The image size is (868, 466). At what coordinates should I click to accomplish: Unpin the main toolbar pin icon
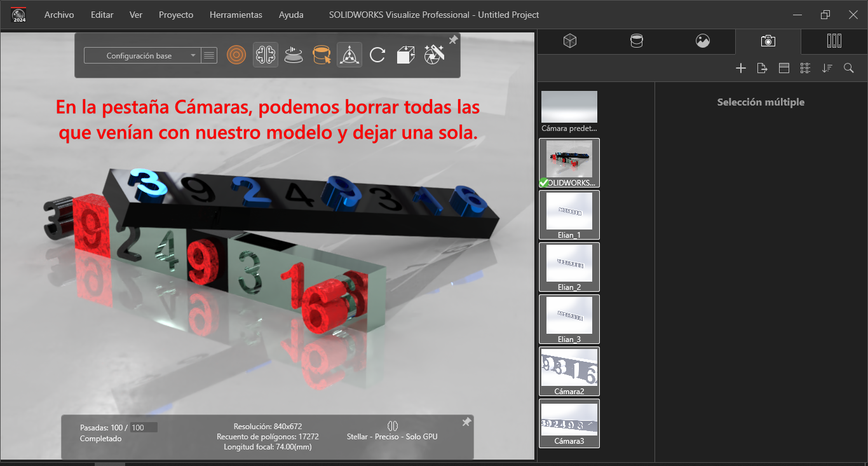(x=453, y=40)
